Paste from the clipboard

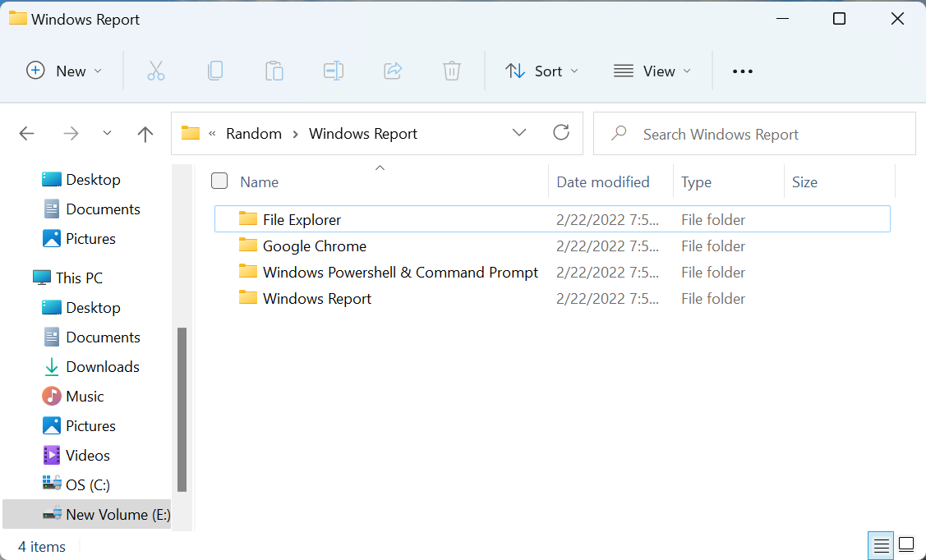274,71
